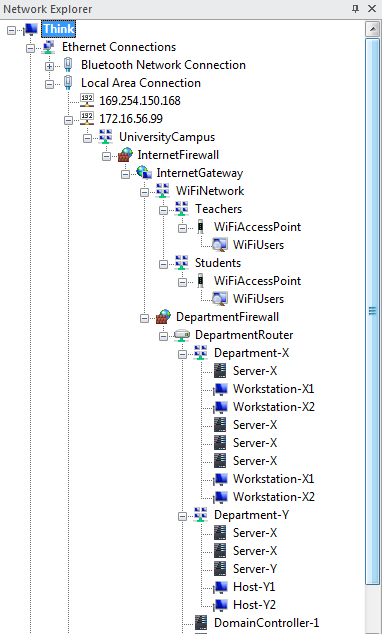The image size is (382, 634).
Task: Click the DomainController-1 server icon
Action: 201,623
